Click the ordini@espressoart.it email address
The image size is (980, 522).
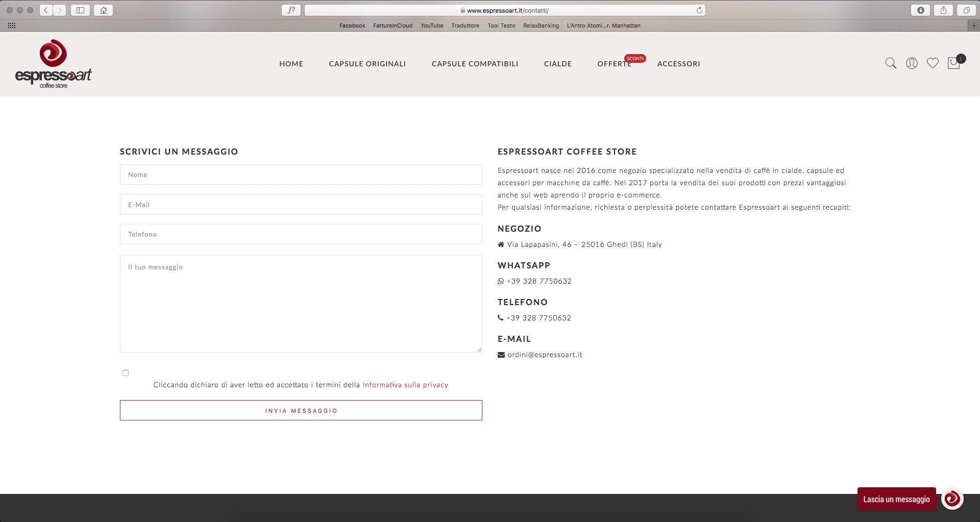point(545,355)
